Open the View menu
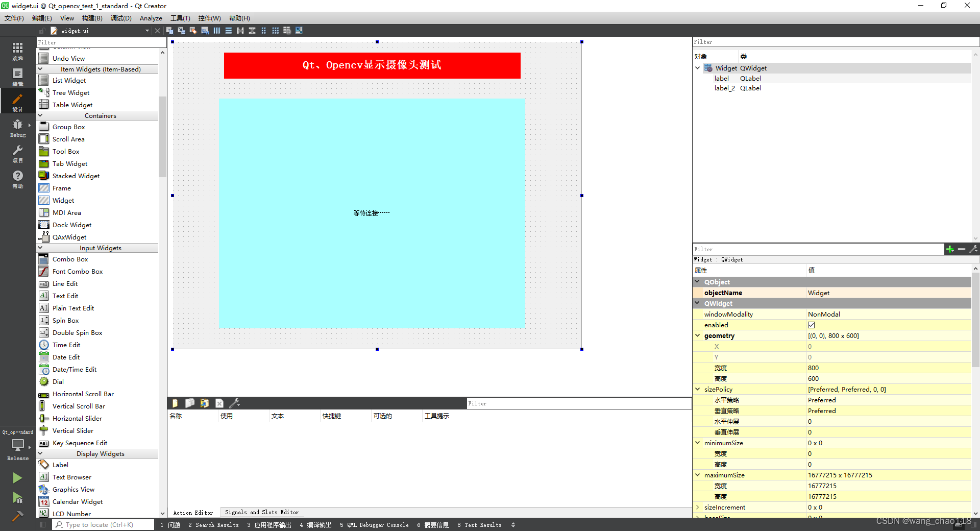Screen dimensions: 980x531 pyautogui.click(x=67, y=18)
